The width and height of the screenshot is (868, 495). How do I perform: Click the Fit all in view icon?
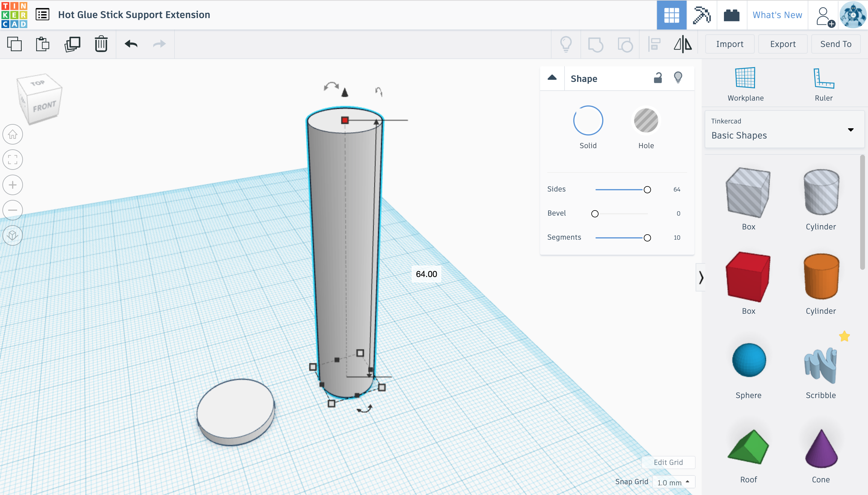click(x=13, y=160)
